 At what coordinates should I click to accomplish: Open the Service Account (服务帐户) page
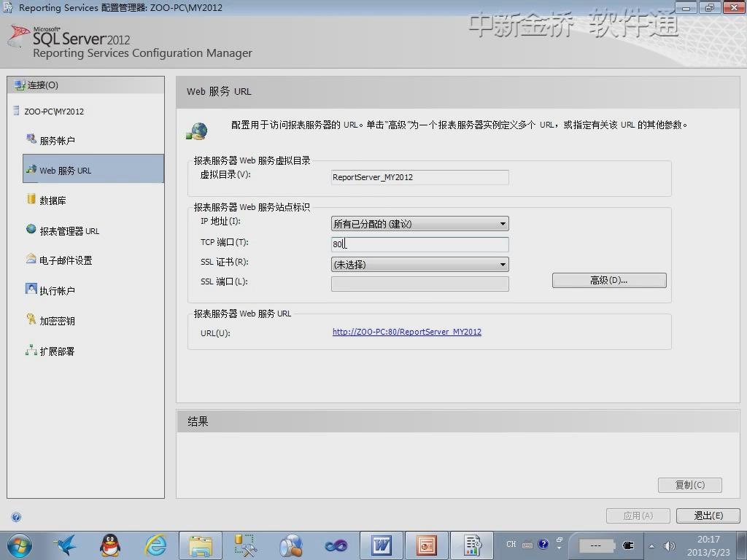coord(57,141)
